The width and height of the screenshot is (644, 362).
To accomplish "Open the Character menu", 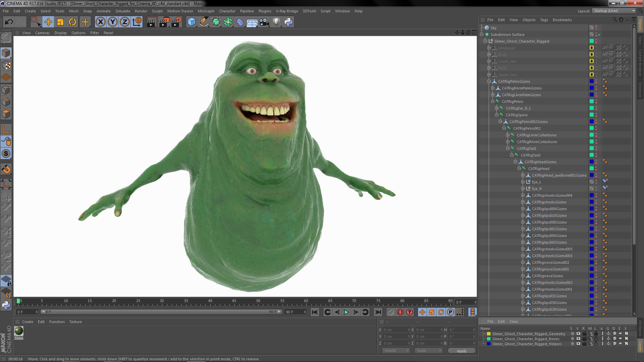I will tap(227, 11).
